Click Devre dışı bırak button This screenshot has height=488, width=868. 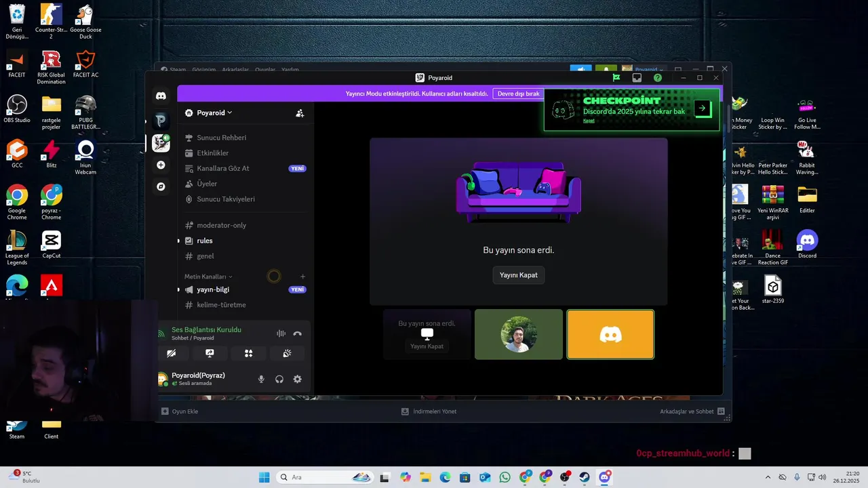(x=519, y=94)
